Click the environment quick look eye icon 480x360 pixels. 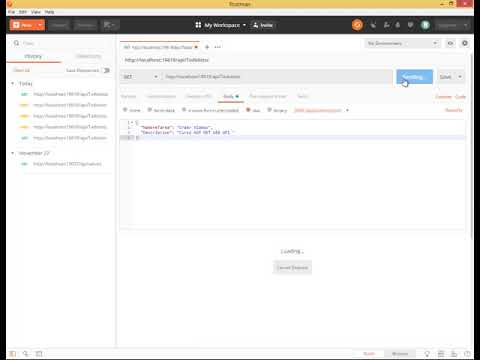[x=450, y=43]
